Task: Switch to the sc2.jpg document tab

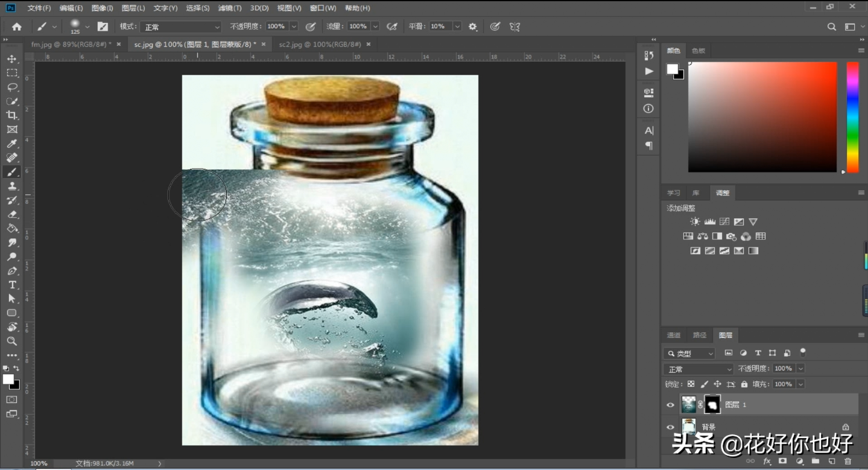Action: coord(320,45)
